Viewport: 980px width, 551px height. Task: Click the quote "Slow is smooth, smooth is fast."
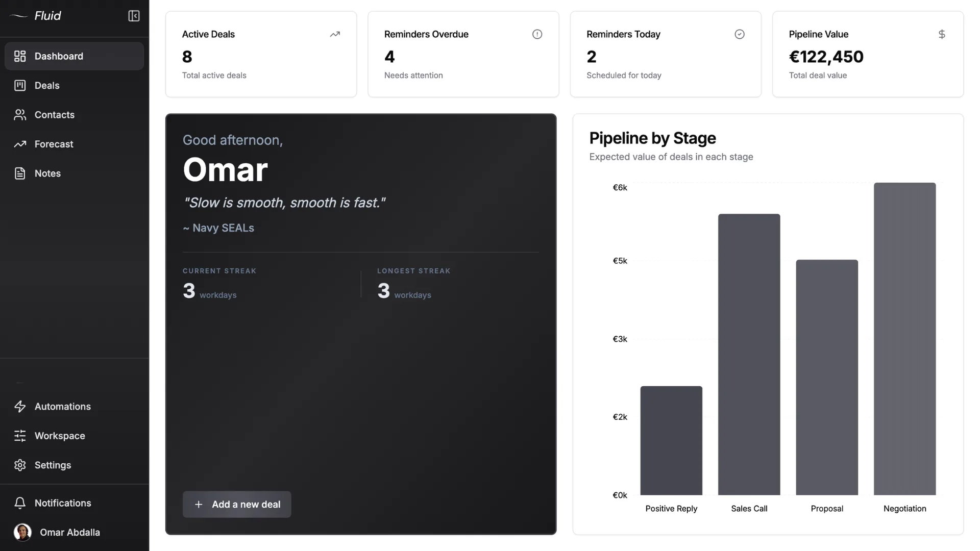pos(284,203)
